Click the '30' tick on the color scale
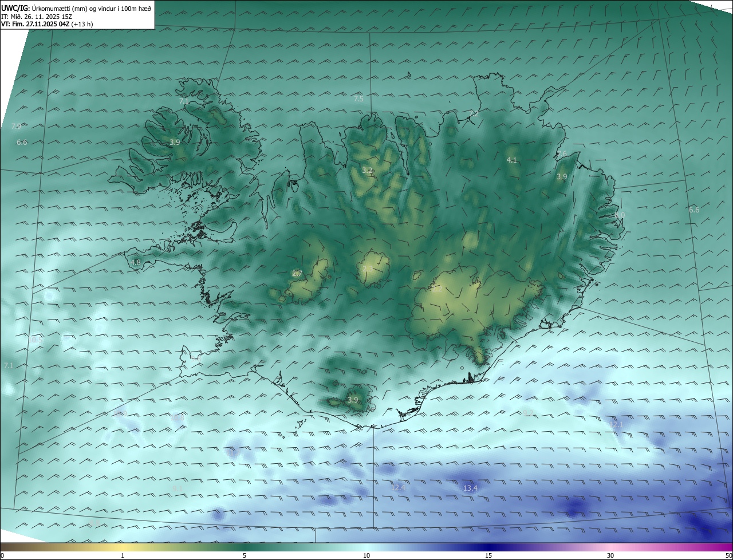Image resolution: width=733 pixels, height=560 pixels. coord(610,555)
